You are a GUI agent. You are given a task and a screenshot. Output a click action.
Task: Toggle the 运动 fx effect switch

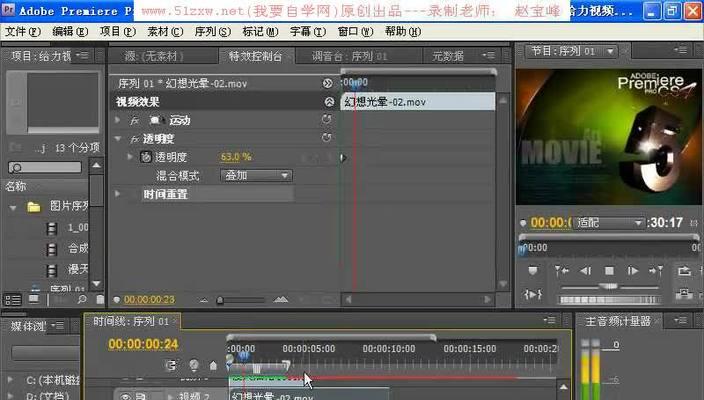pyautogui.click(x=134, y=120)
